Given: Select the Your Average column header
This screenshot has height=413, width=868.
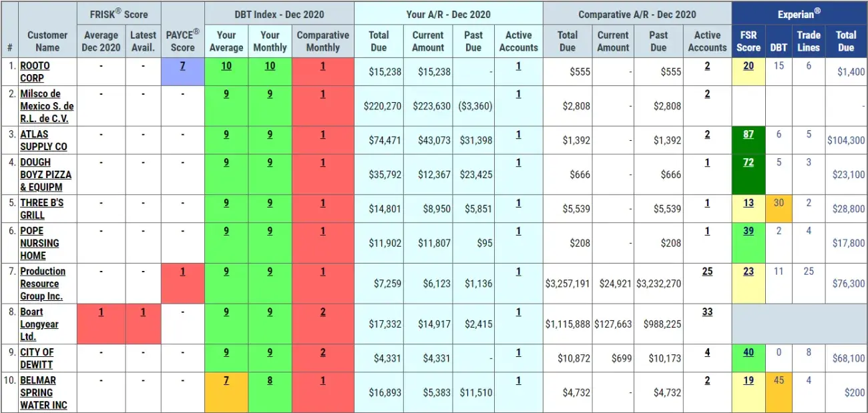Looking at the screenshot, I should coord(226,41).
